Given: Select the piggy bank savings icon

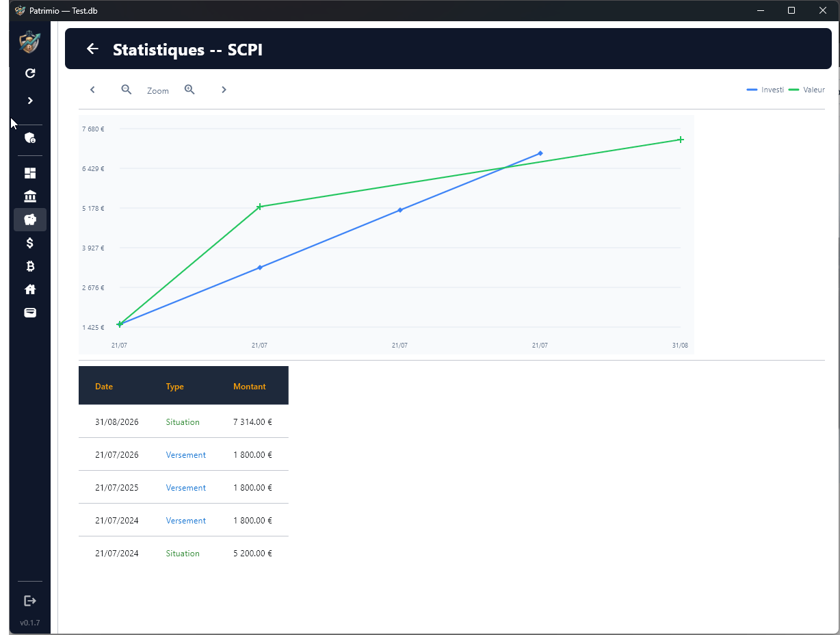Looking at the screenshot, I should point(30,220).
